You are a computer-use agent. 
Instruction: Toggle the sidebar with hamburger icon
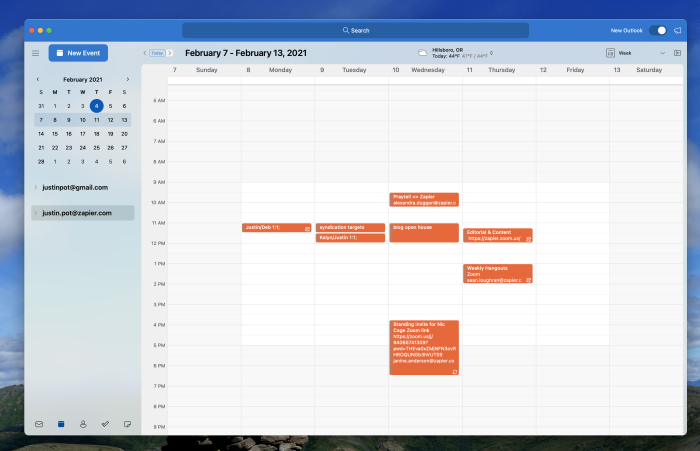tap(36, 53)
